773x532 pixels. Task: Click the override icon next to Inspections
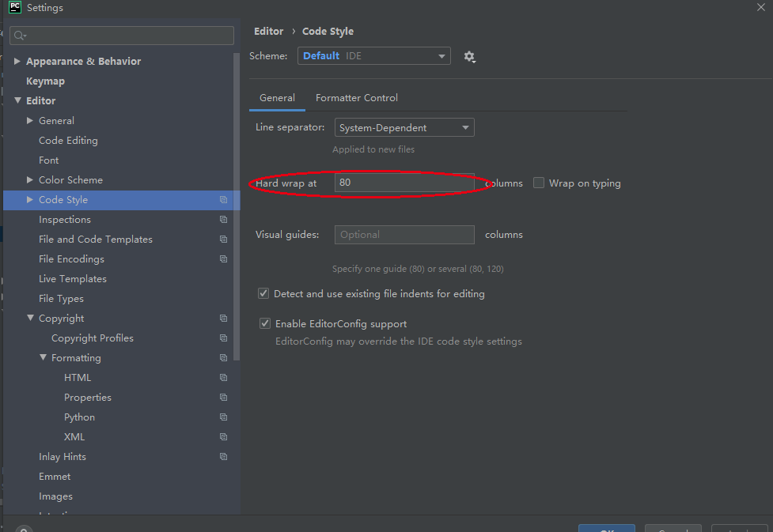tap(223, 219)
